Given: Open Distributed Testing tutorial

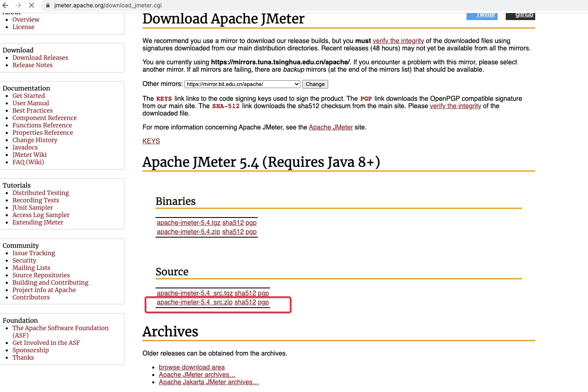Looking at the screenshot, I should (41, 193).
